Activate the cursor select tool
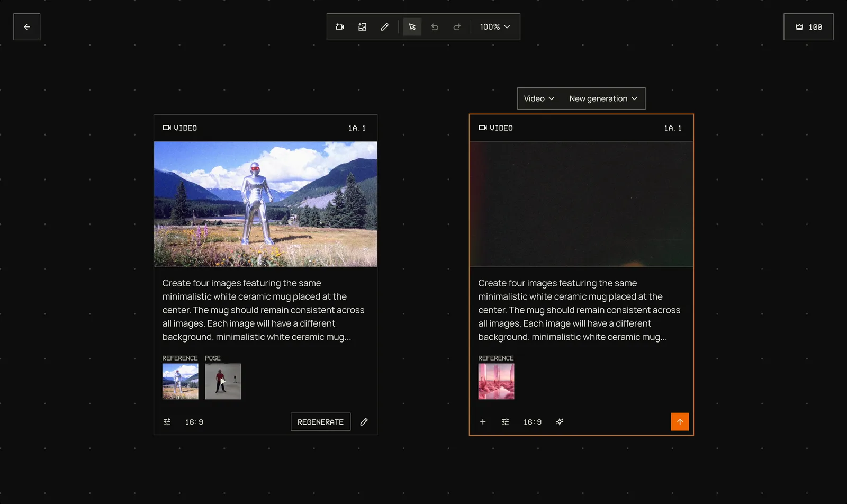This screenshot has width=847, height=504. (x=412, y=27)
